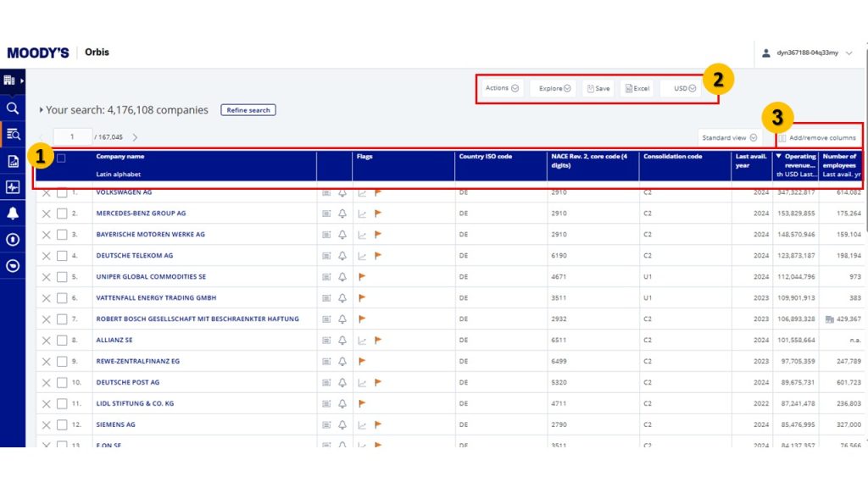Check the box for Mercedes-Benz Group AG
This screenshot has width=868, height=488.
tap(62, 213)
